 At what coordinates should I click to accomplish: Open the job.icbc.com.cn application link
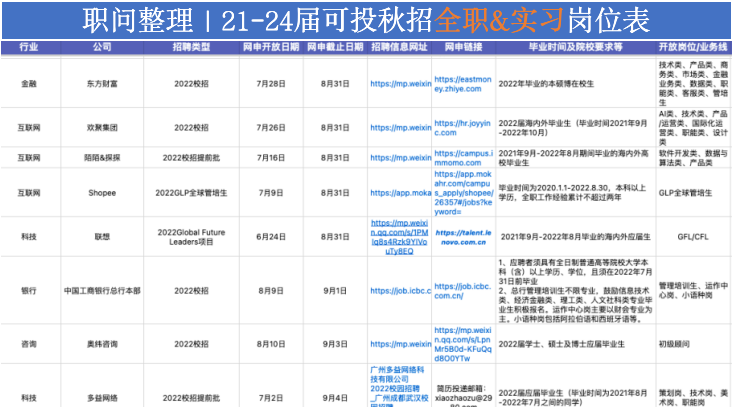point(463,291)
